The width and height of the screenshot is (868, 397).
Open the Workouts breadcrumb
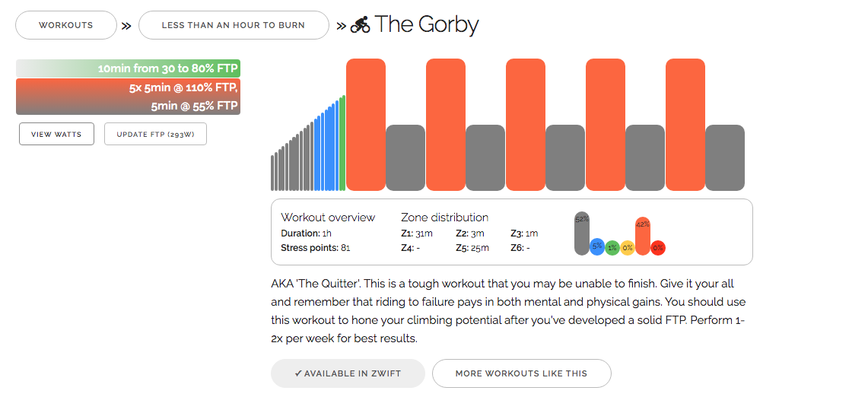[x=66, y=25]
